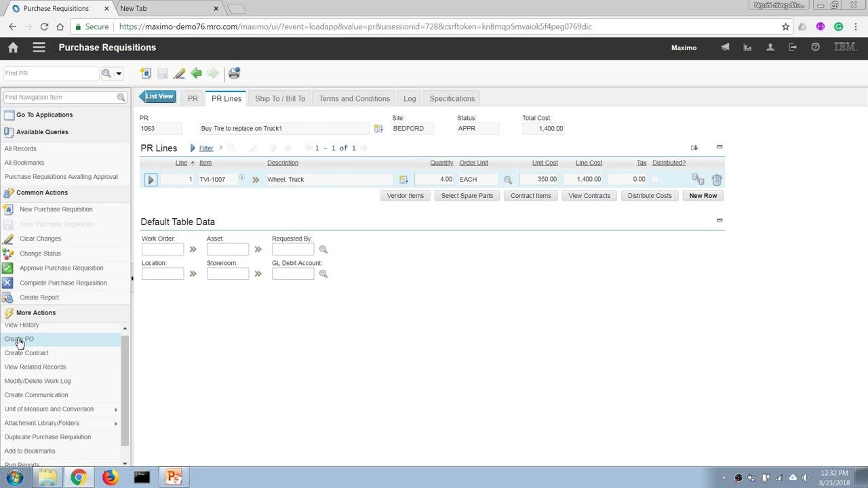Open the Log tab
868x488 pixels.
[410, 98]
